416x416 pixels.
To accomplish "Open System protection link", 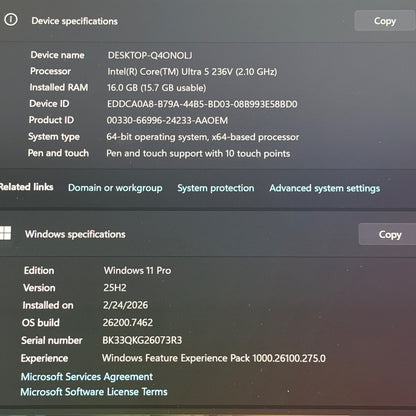I will point(216,188).
